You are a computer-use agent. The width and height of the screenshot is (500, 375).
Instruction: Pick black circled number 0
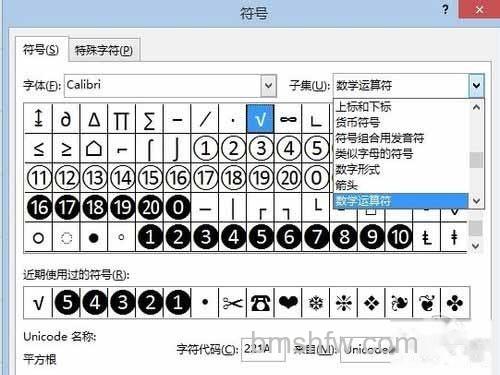tap(177, 207)
